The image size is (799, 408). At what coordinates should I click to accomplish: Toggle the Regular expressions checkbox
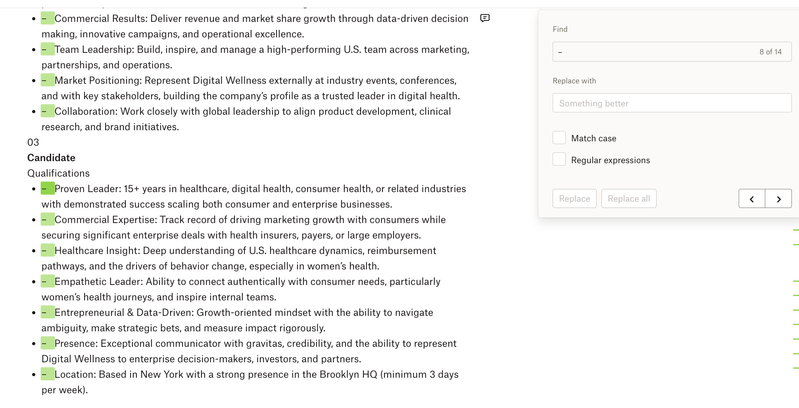coord(559,160)
